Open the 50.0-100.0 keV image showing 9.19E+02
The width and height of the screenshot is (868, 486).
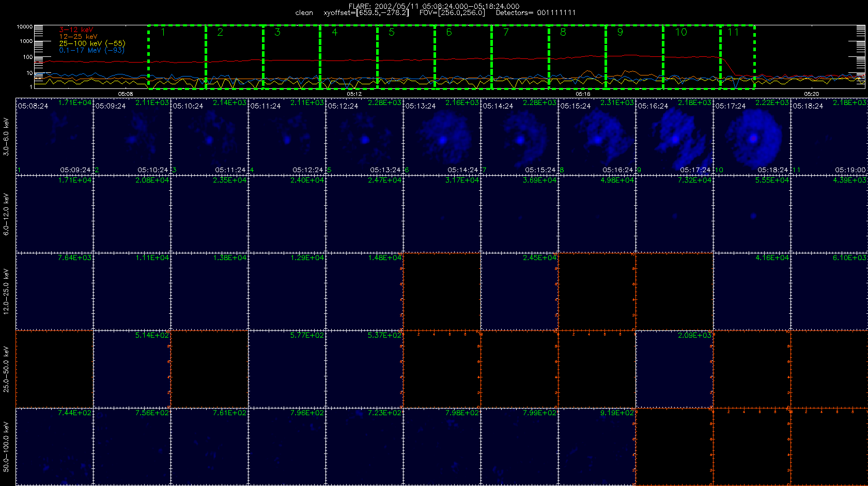point(597,447)
